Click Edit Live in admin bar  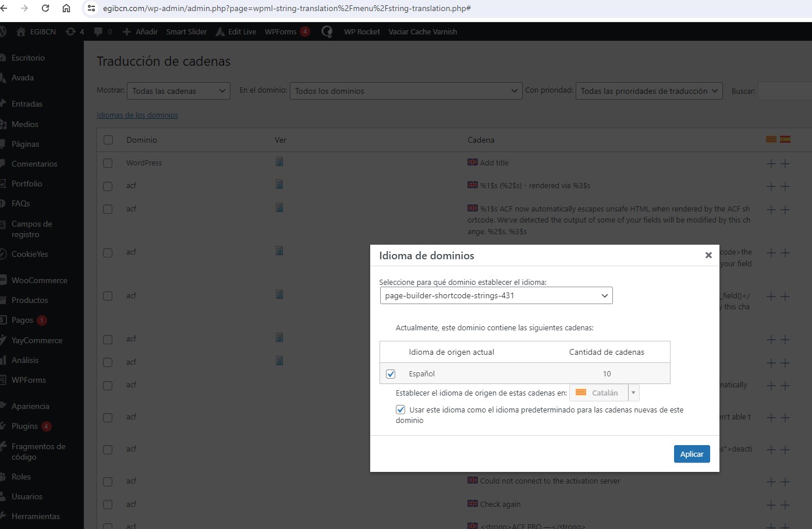tap(236, 31)
